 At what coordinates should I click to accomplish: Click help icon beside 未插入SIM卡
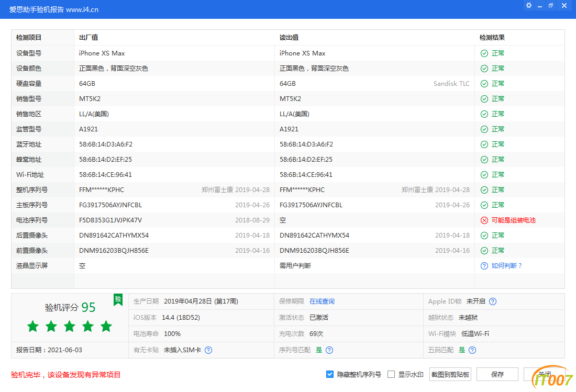pos(208,350)
